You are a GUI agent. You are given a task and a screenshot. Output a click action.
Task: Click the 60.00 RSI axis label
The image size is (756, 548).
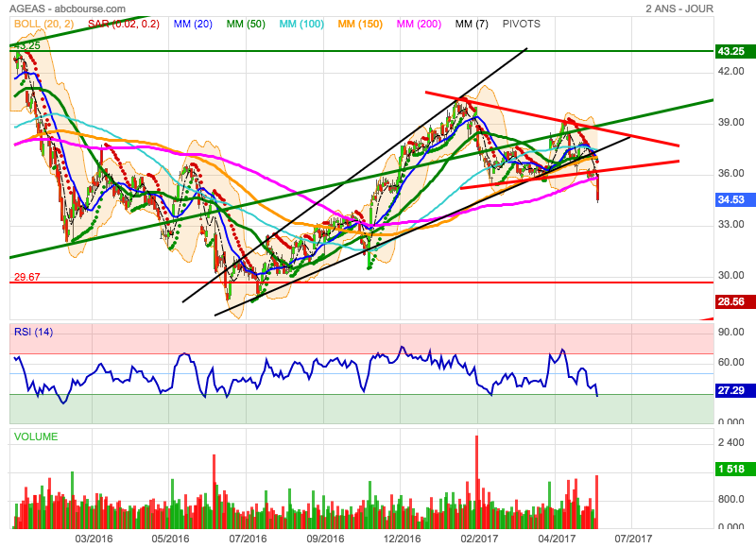point(730,362)
